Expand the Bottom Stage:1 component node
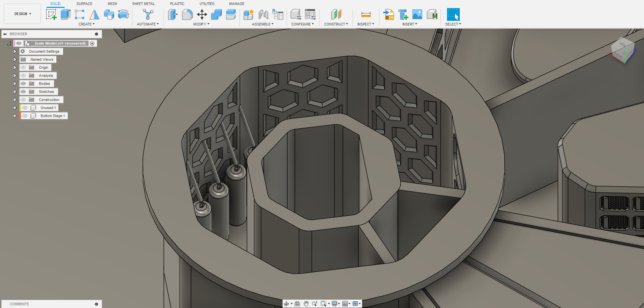This screenshot has height=308, width=644. point(15,116)
